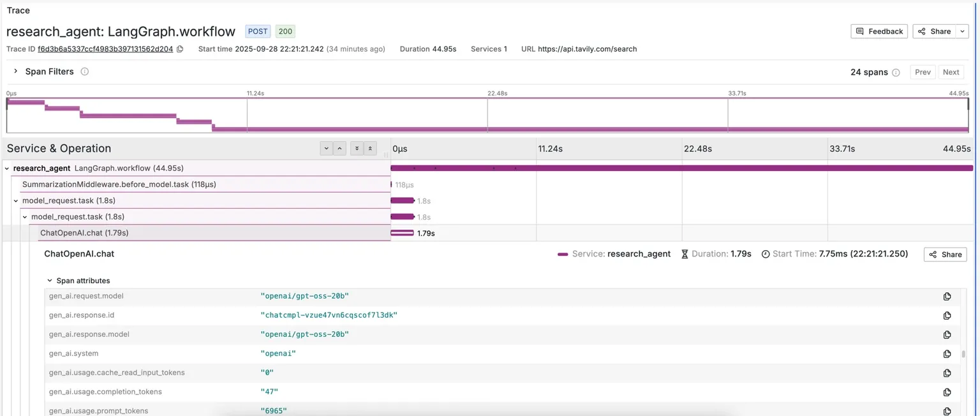This screenshot has height=416, width=980.
Task: Expand the Span Filters section
Action: [x=16, y=71]
